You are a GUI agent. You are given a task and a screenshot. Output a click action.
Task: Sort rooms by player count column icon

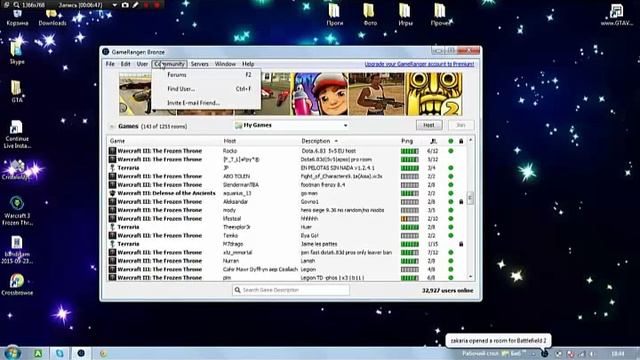click(433, 141)
